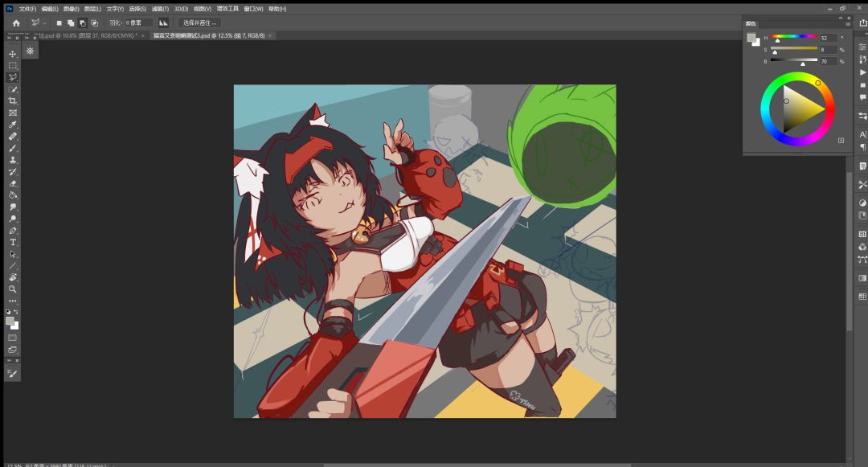Image resolution: width=868 pixels, height=467 pixels.
Task: Open the Edit Toolbar three-dots menu
Action: pyautogui.click(x=13, y=301)
